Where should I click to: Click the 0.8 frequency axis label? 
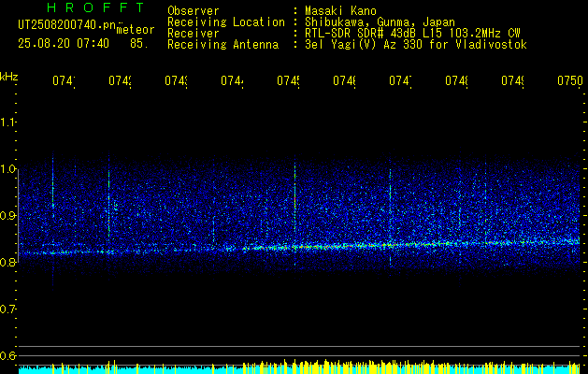coord(7,263)
